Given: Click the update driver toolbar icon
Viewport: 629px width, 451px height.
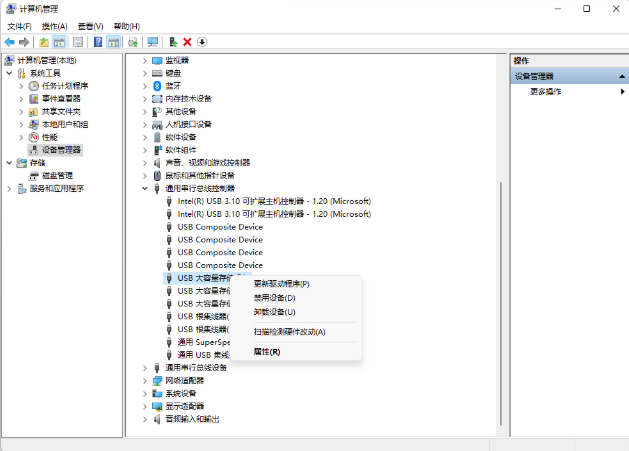Looking at the screenshot, I should point(173,42).
